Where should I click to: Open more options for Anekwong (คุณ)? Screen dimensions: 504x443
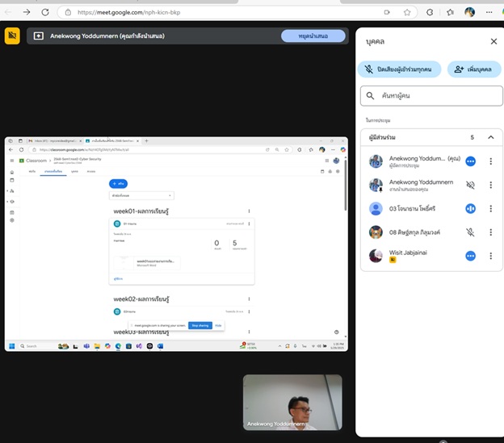490,161
